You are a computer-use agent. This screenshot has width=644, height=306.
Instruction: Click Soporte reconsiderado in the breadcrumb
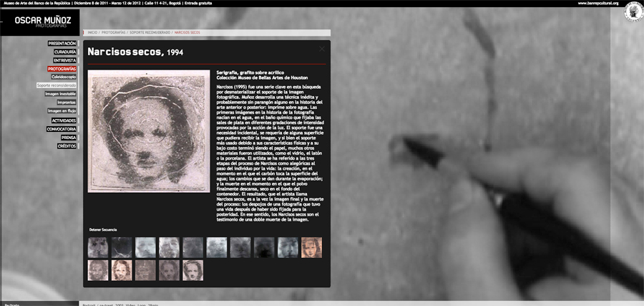coord(151,32)
